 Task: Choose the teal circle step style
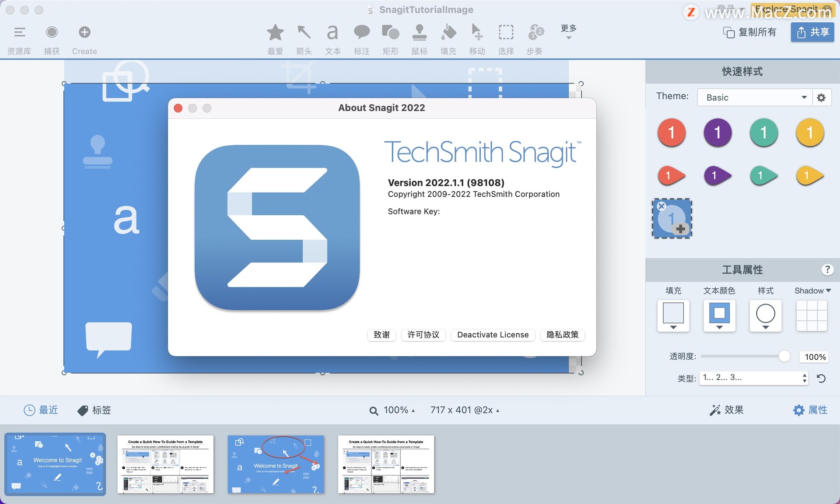764,133
